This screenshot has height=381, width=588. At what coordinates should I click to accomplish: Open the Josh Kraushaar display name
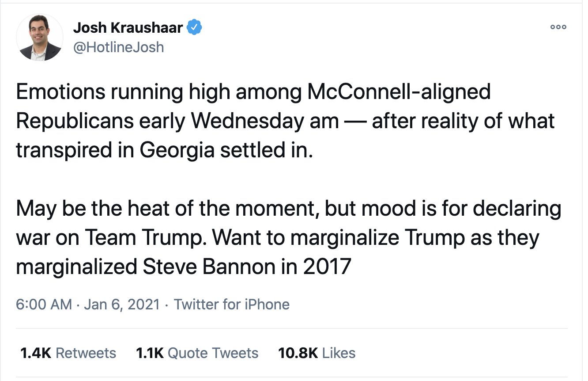click(128, 27)
